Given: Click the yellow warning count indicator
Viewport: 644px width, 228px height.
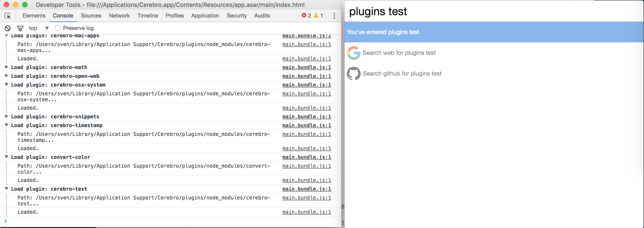Looking at the screenshot, I should 318,15.
